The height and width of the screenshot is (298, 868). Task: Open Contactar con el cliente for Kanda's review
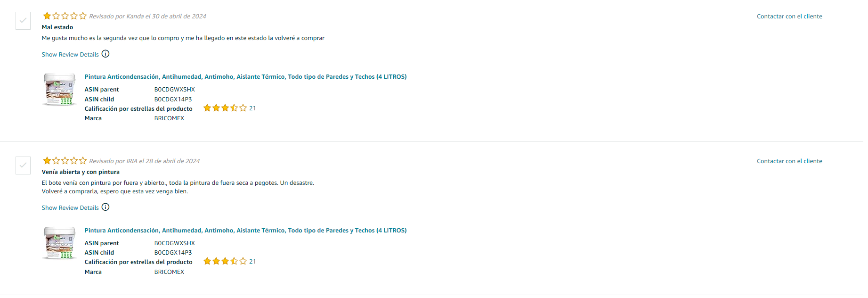789,16
